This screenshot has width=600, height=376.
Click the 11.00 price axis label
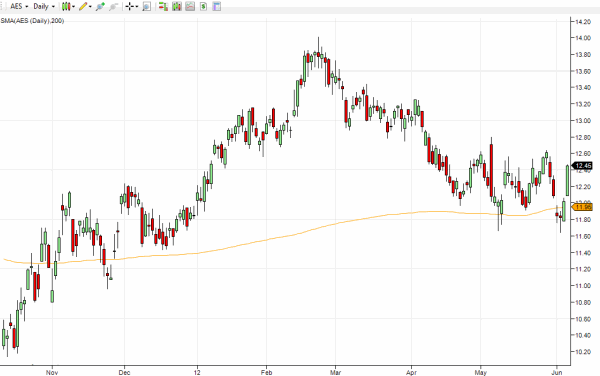(583, 286)
